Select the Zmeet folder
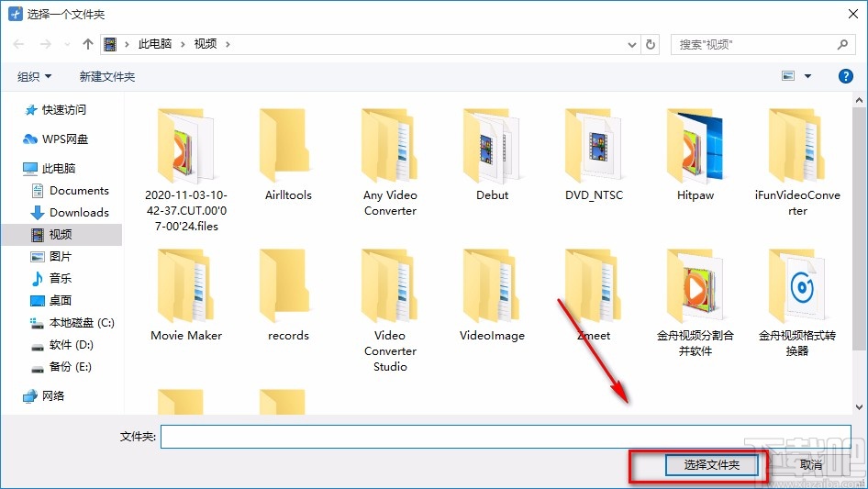Viewport: 868px width, 489px height. (x=594, y=295)
